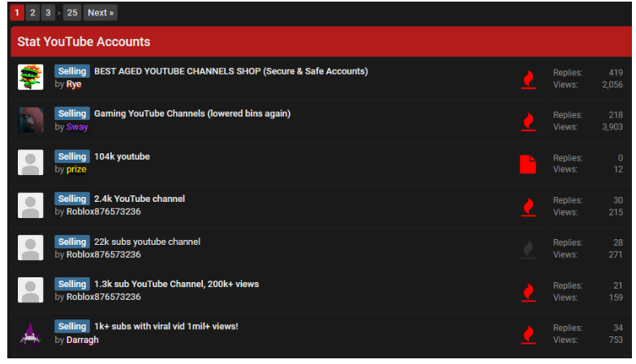Image resolution: width=636 pixels, height=364 pixels.
Task: Click the Next » pagination button
Action: [x=101, y=13]
